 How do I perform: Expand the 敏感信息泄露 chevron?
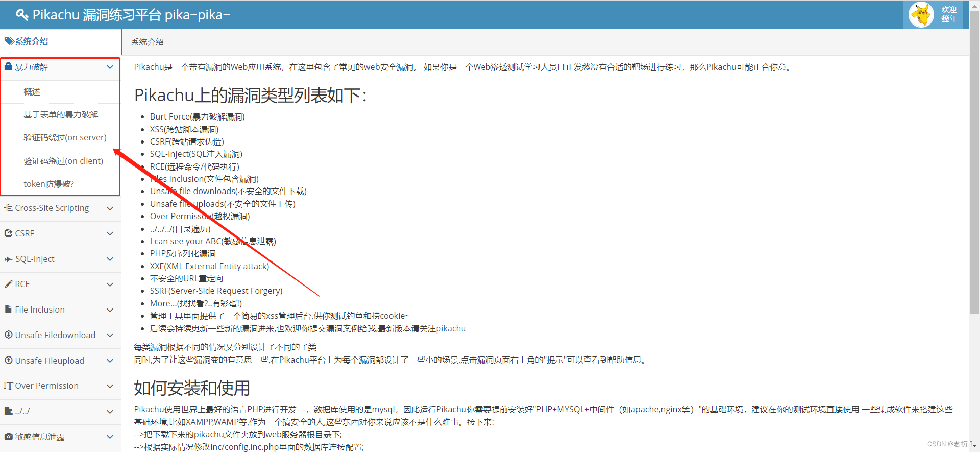point(110,437)
